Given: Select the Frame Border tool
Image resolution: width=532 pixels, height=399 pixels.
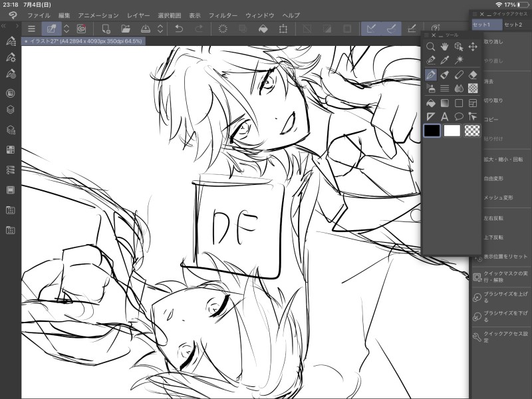Looking at the screenshot, I should [x=473, y=103].
